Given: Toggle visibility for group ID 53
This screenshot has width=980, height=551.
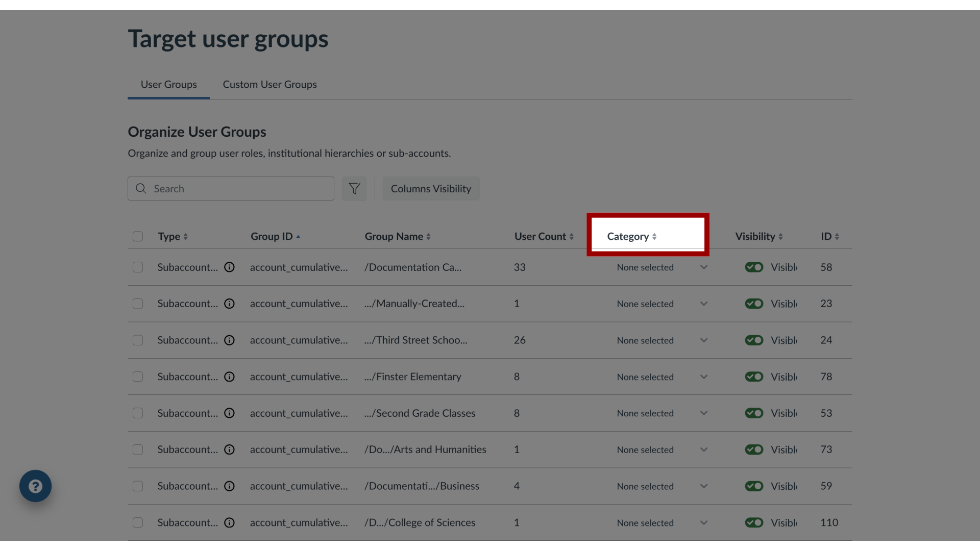Looking at the screenshot, I should click(754, 413).
